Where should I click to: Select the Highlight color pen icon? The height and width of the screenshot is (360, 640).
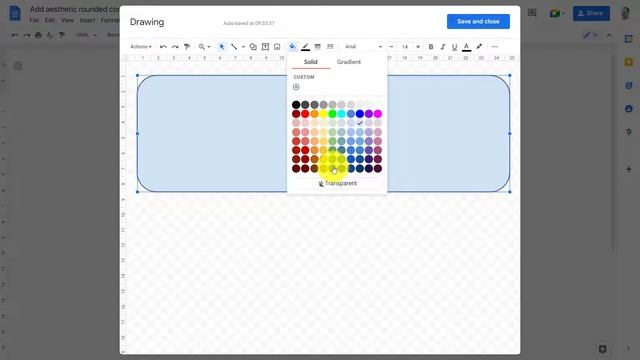click(479, 47)
